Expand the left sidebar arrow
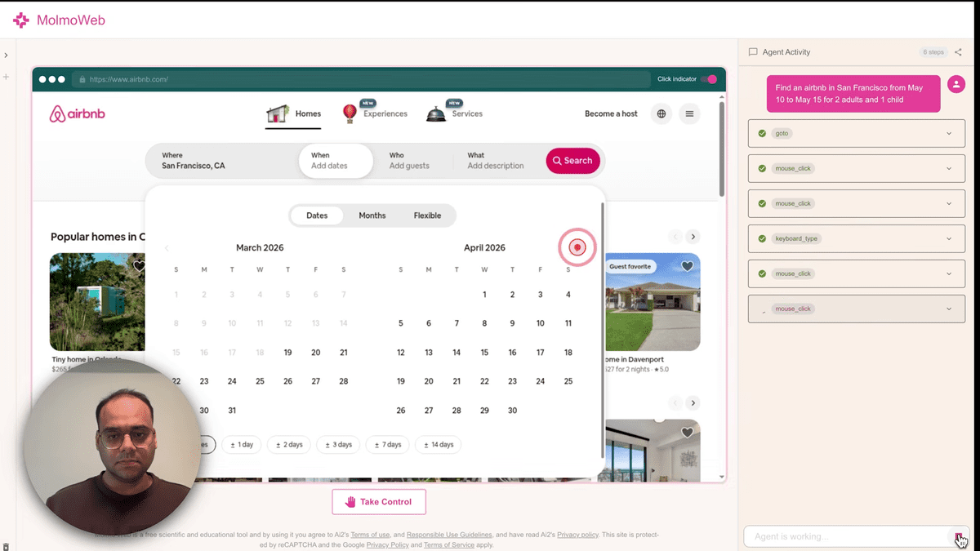 [x=6, y=56]
